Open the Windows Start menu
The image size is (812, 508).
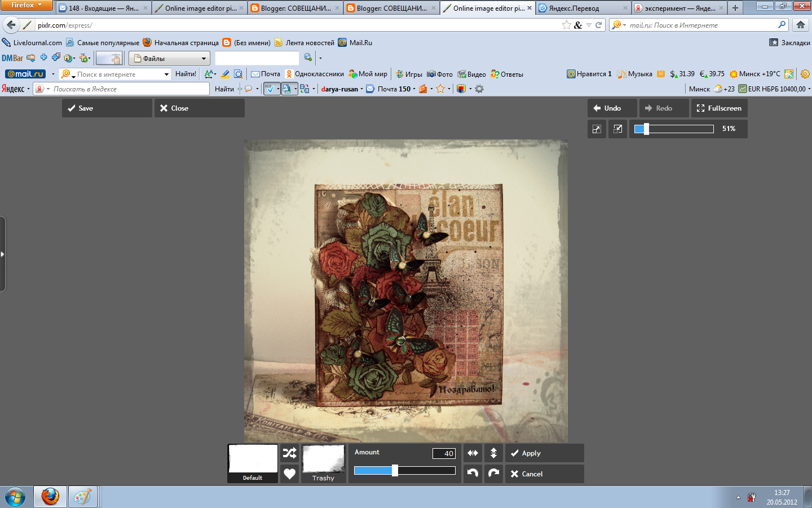tap(15, 497)
